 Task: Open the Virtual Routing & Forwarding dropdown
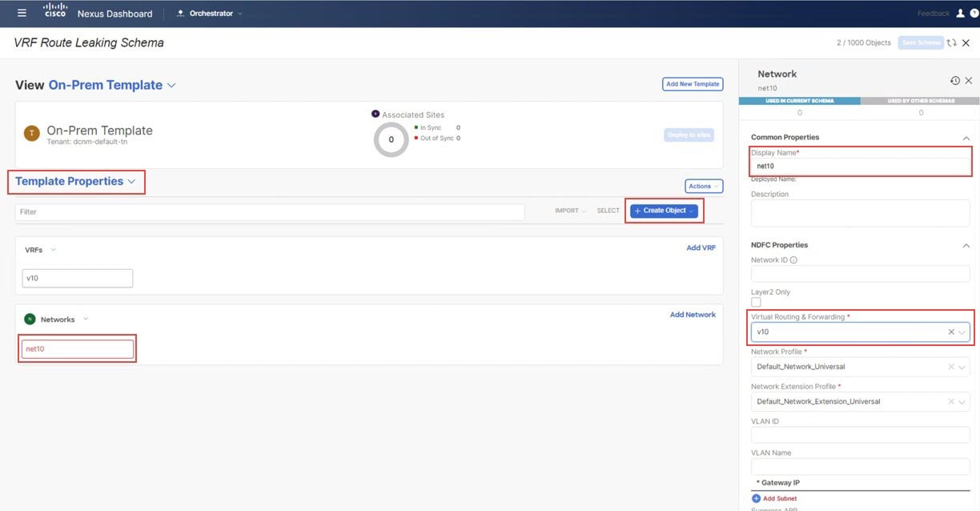[x=962, y=332]
